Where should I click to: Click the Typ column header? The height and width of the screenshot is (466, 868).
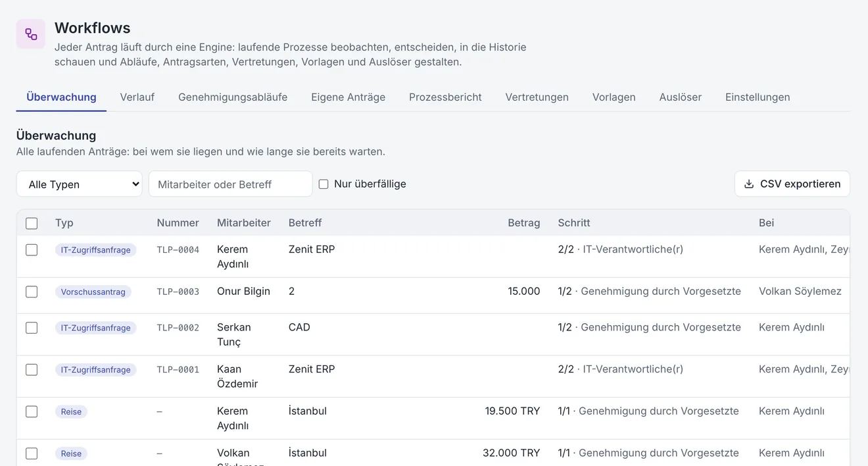pos(64,223)
